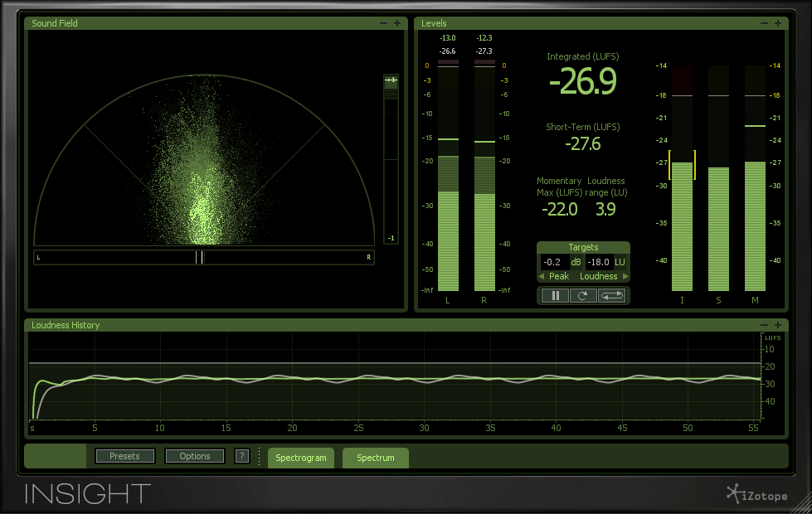
Task: Edit the -18.0 LU loudness target field
Action: pyautogui.click(x=599, y=262)
